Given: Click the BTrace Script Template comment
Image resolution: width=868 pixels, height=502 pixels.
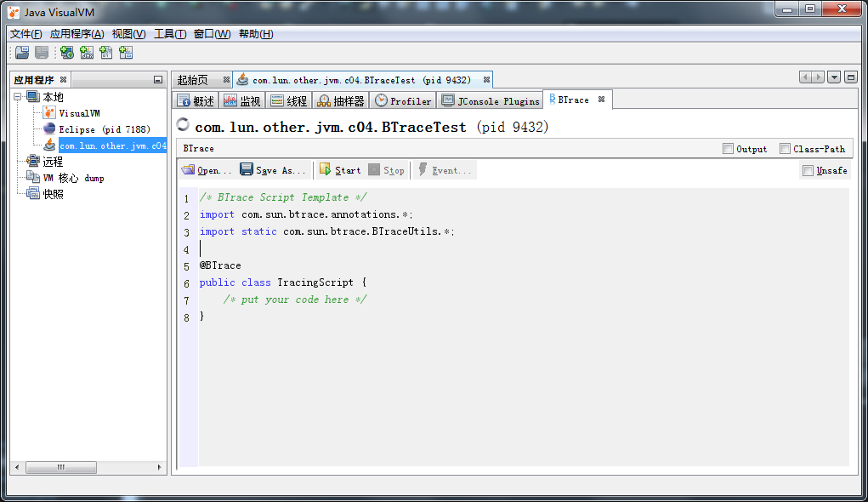Looking at the screenshot, I should pos(283,197).
